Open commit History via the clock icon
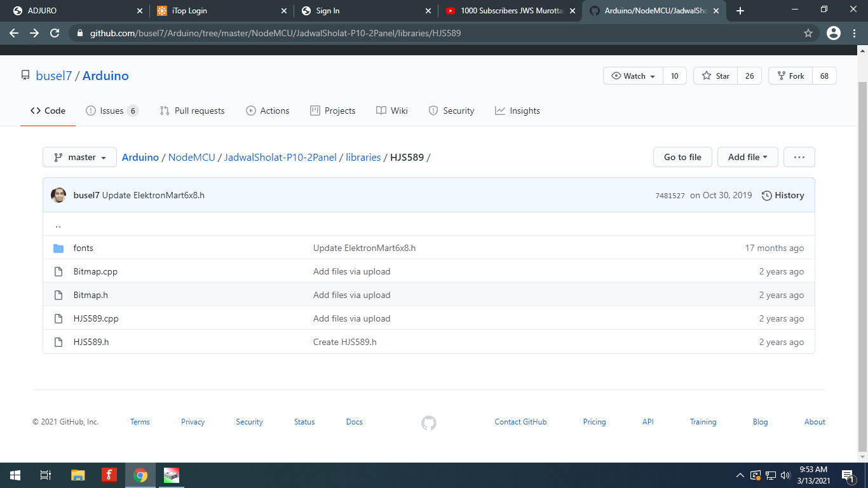This screenshot has width=868, height=488. click(766, 195)
